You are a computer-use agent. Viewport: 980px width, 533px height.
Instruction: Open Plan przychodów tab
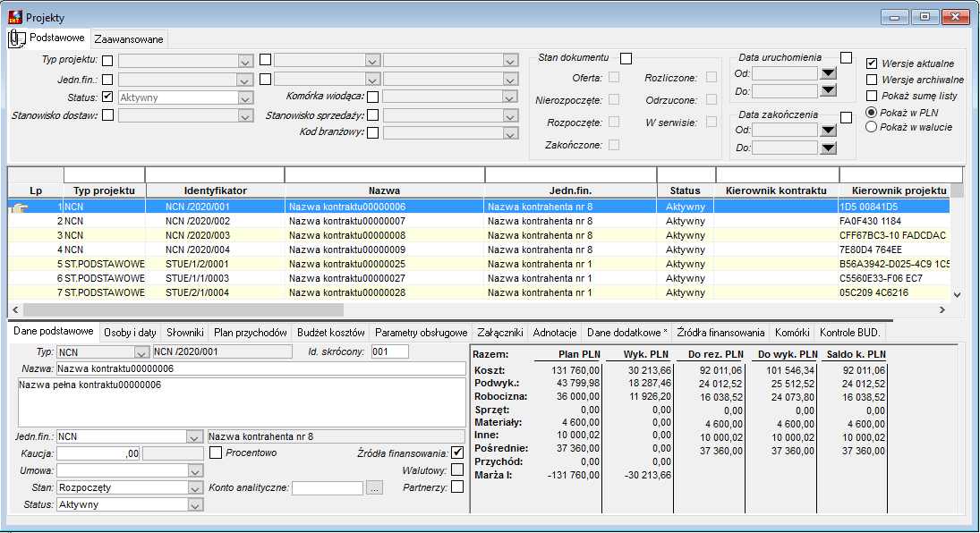pyautogui.click(x=250, y=333)
